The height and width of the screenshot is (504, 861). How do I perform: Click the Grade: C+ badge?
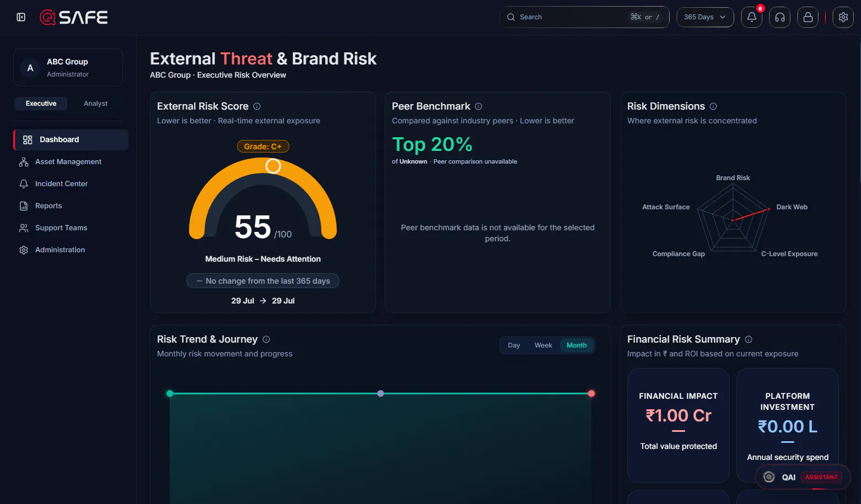pyautogui.click(x=263, y=147)
